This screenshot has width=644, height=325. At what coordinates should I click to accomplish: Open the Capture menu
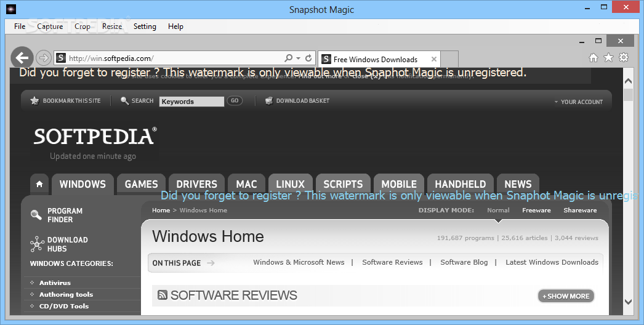pos(50,26)
